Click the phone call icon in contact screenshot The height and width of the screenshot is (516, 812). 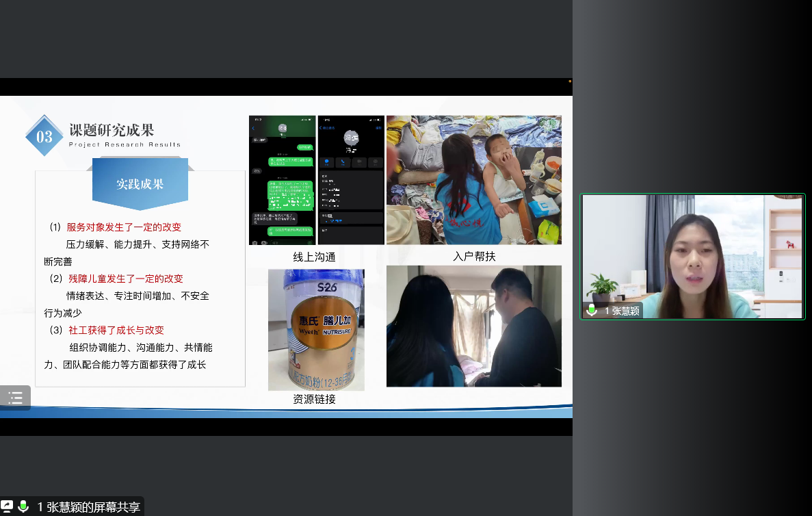click(343, 162)
